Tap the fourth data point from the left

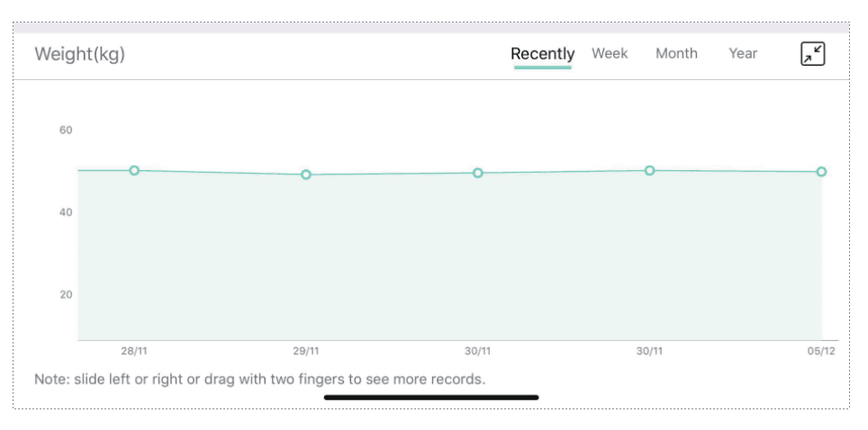[x=649, y=170]
